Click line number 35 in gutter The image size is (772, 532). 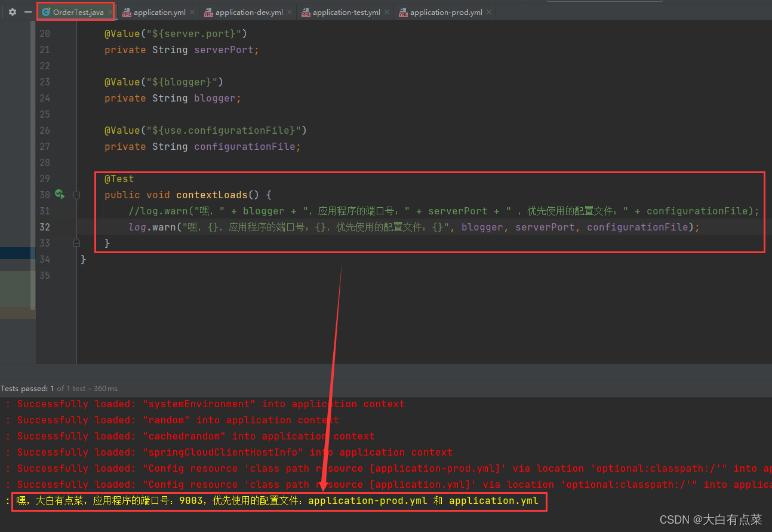(x=45, y=275)
